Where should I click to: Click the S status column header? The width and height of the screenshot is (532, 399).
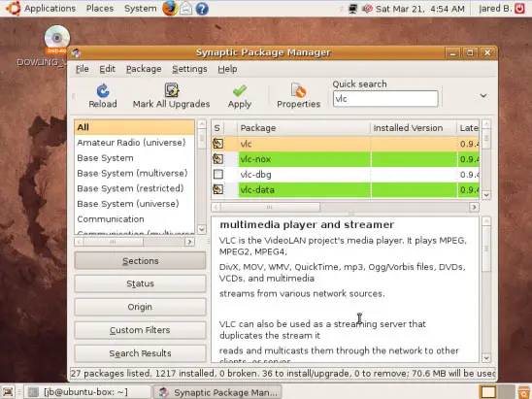coord(217,128)
